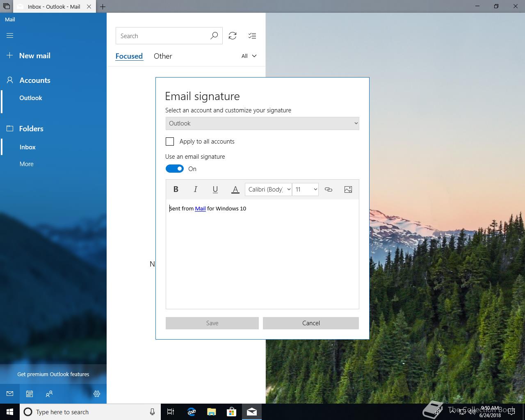The height and width of the screenshot is (420, 525).
Task: Switch to People app icon
Action: pos(49,394)
